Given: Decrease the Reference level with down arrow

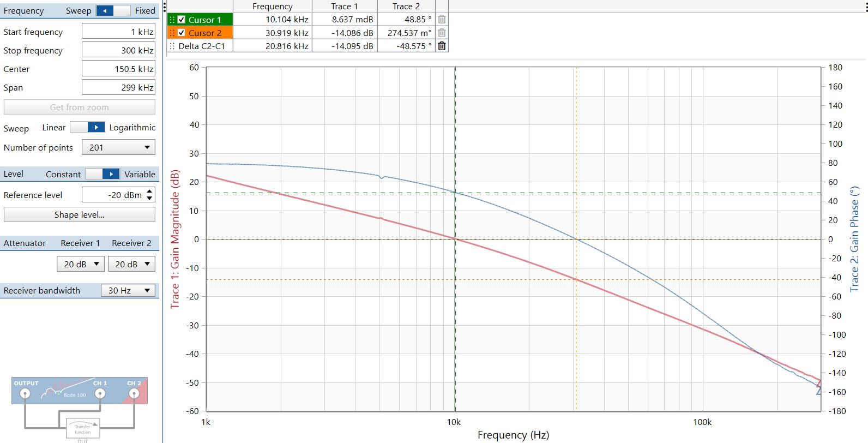Looking at the screenshot, I should tap(150, 198).
